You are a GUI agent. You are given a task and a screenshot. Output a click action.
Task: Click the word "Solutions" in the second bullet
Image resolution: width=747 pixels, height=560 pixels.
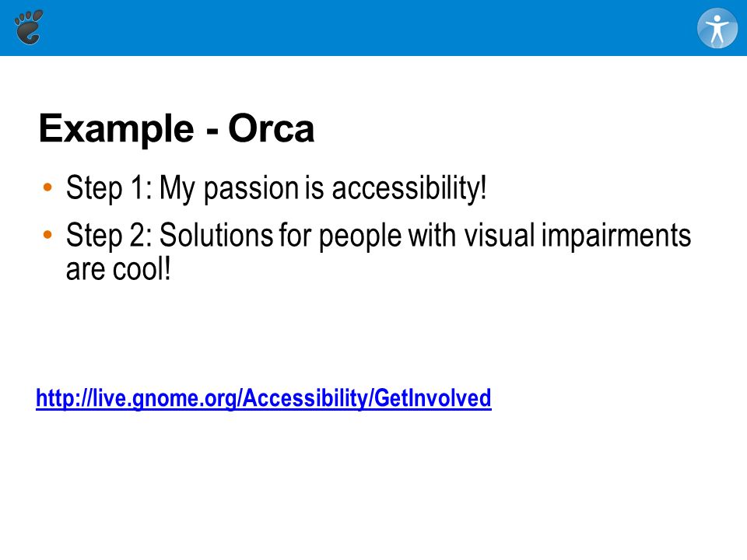click(x=216, y=235)
